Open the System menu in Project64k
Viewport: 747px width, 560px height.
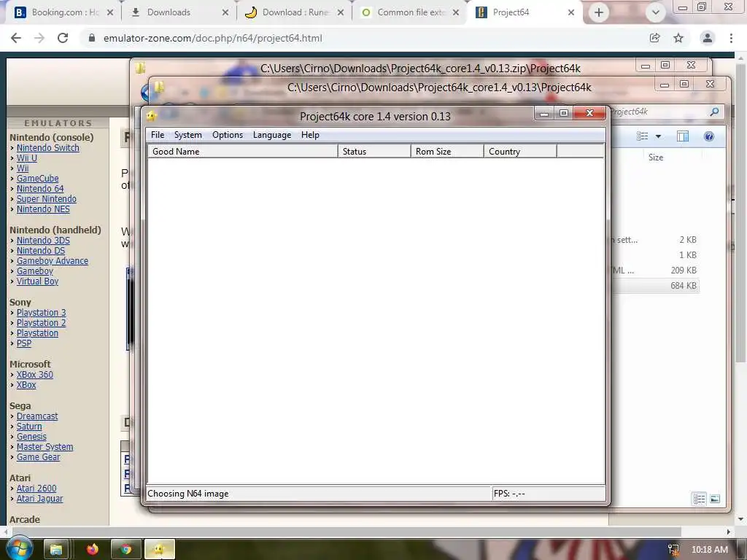click(x=187, y=135)
